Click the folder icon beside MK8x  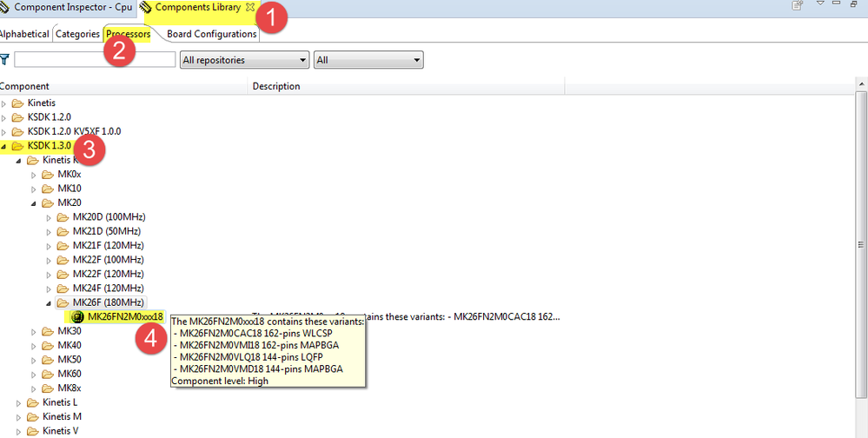[x=48, y=388]
